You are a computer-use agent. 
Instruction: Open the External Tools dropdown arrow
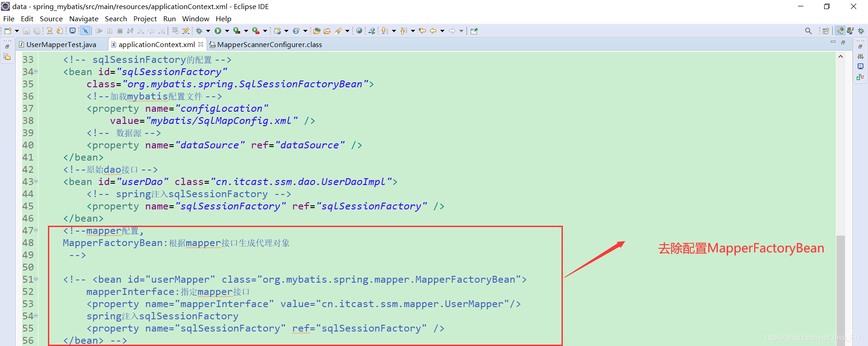[265, 31]
